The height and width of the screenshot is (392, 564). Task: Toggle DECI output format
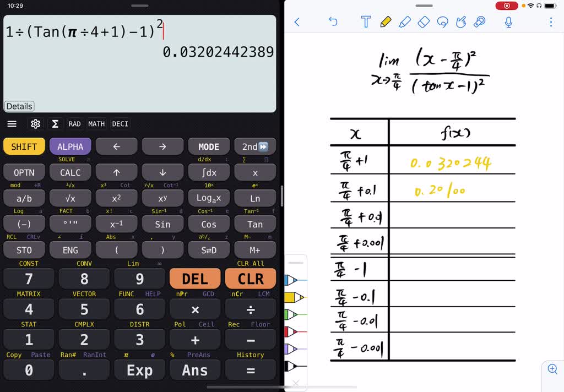tap(120, 124)
